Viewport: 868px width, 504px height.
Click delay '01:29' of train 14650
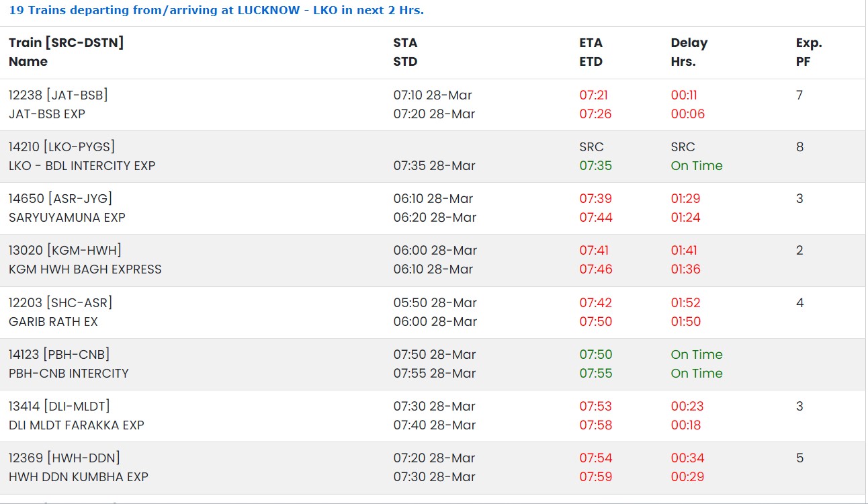coord(685,199)
